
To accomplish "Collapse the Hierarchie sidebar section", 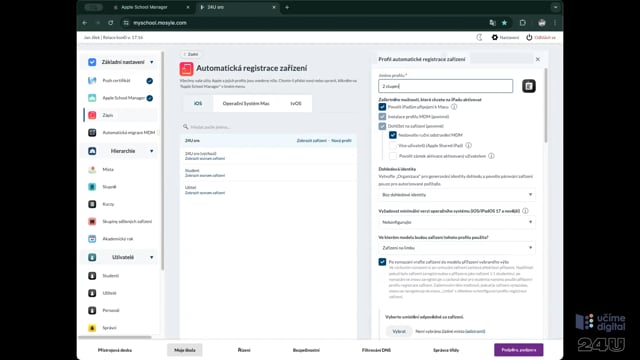I will 152,151.
